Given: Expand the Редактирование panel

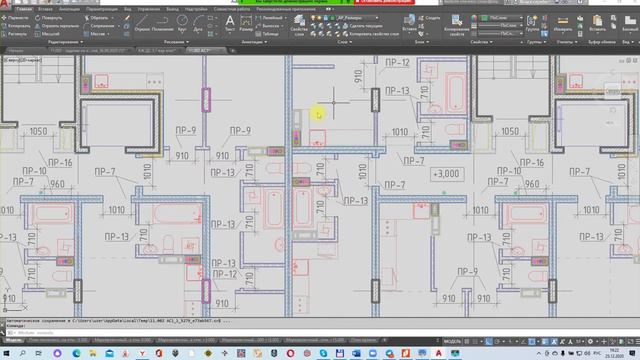Looking at the screenshot, I should pyautogui.click(x=65, y=42).
